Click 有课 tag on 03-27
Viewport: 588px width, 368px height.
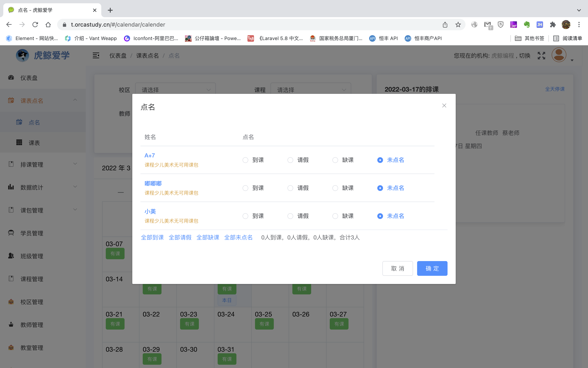click(339, 324)
